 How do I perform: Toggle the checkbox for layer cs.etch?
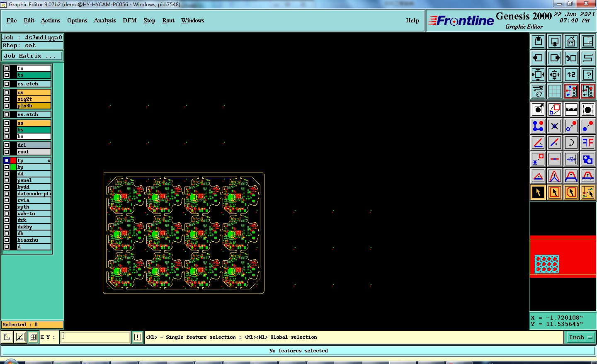pyautogui.click(x=7, y=84)
